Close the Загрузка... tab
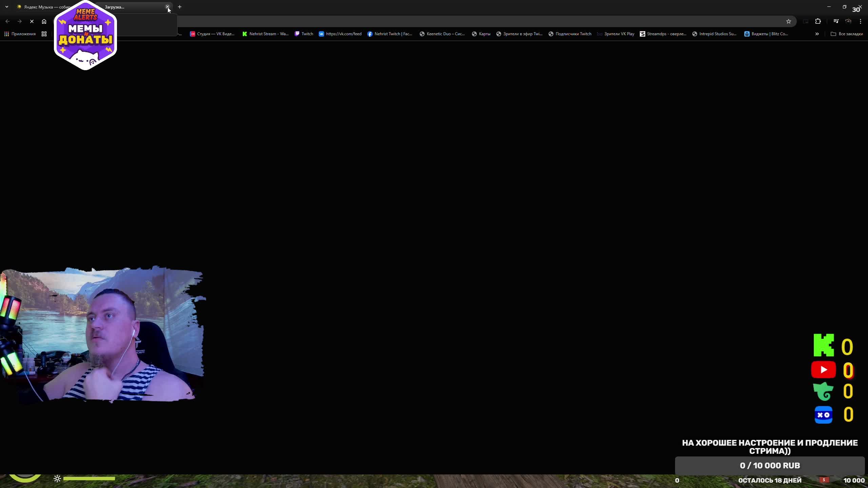 (x=167, y=7)
